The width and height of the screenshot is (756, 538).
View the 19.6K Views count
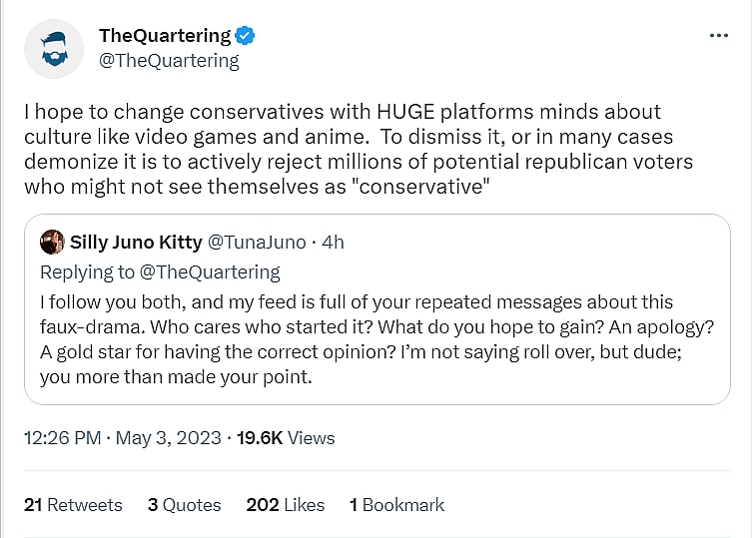click(x=286, y=437)
